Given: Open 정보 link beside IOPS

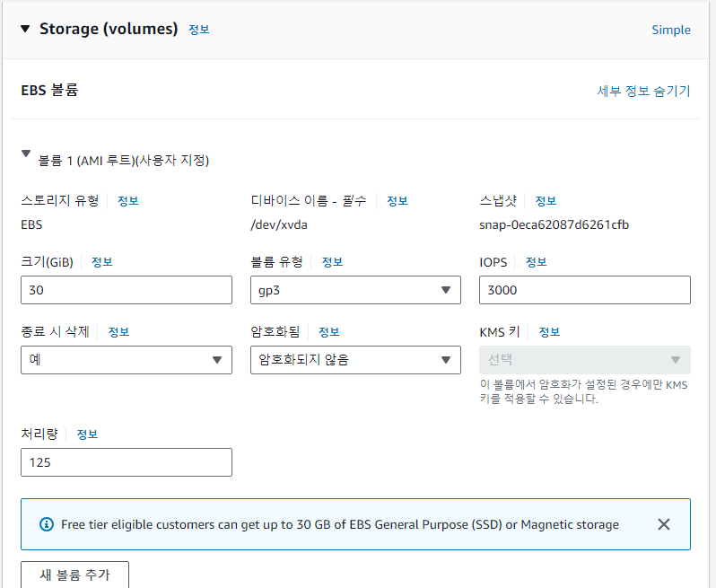Looking at the screenshot, I should pos(536,262).
